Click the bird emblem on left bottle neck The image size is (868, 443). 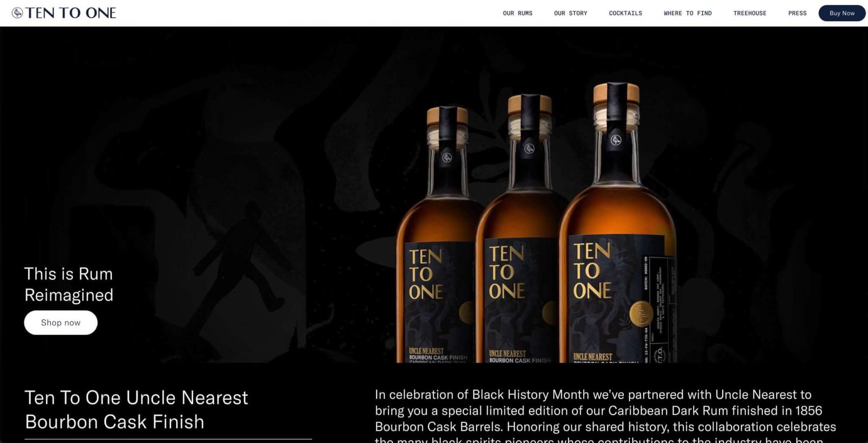447,158
